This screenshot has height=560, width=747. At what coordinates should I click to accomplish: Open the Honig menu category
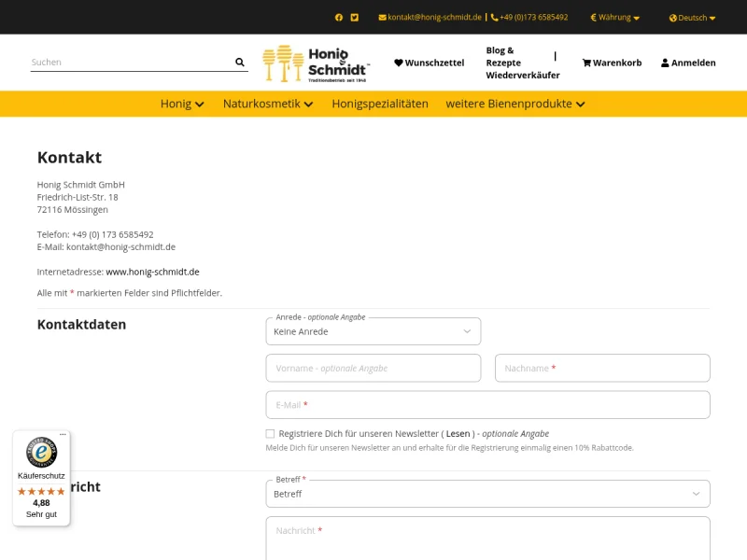tap(182, 104)
